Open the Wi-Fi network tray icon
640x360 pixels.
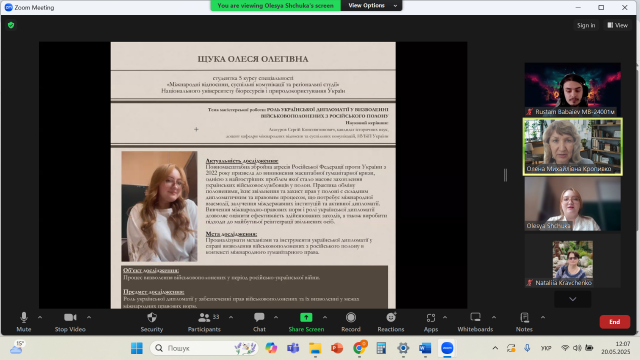565,348
